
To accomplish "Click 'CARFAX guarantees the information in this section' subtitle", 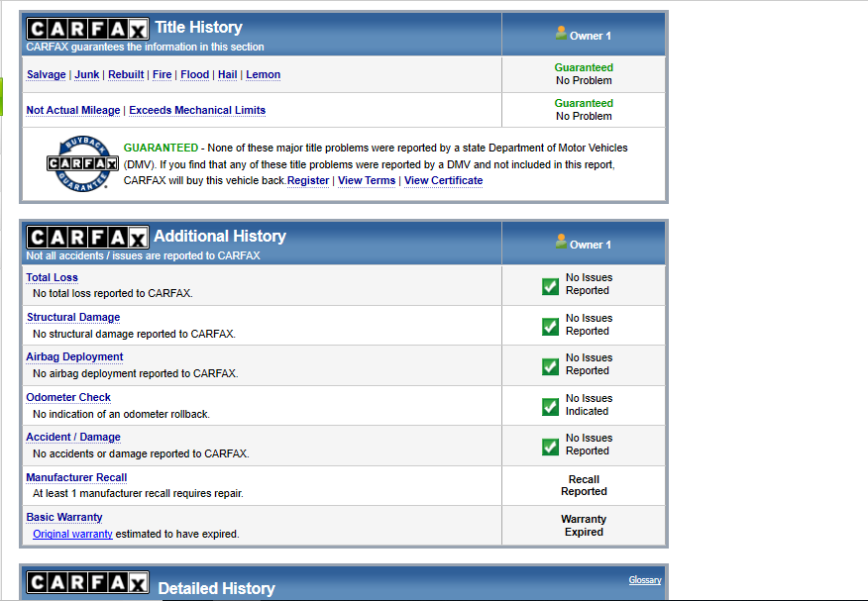I will click(145, 47).
